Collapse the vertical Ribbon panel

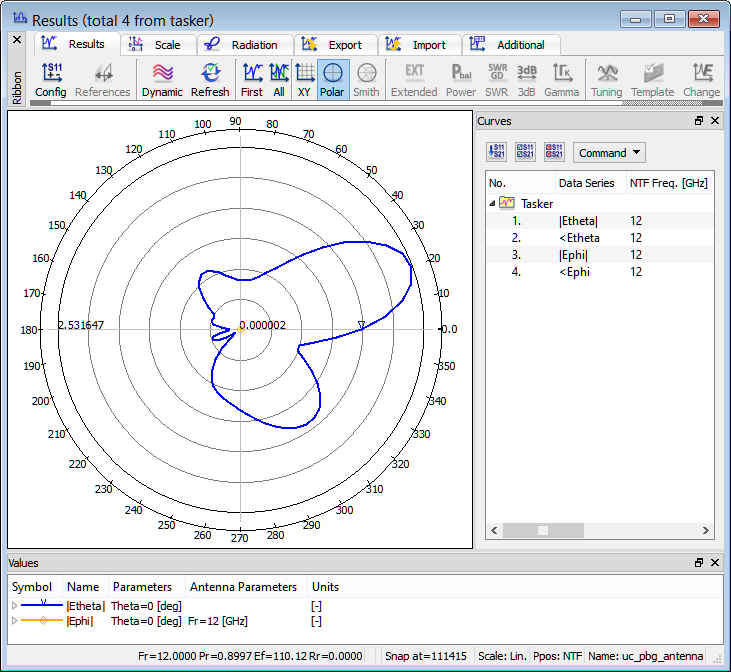[x=16, y=40]
